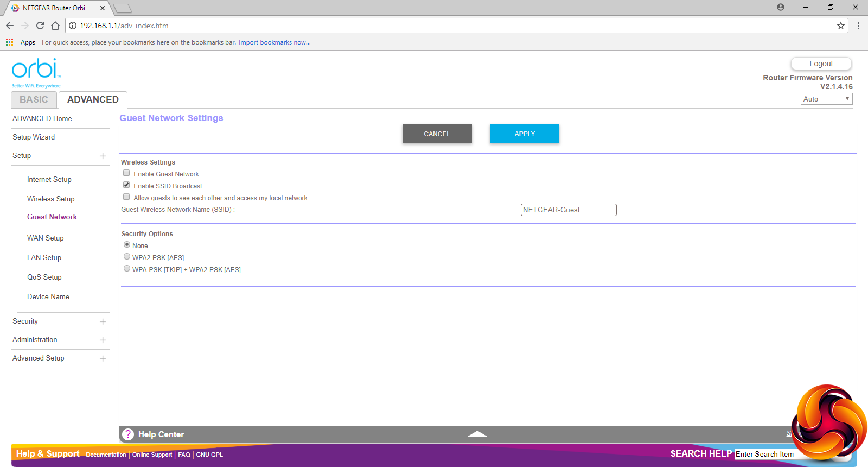Open the Apps grid icon in bookmarks bar
This screenshot has height=467, width=868.
click(x=9, y=42)
